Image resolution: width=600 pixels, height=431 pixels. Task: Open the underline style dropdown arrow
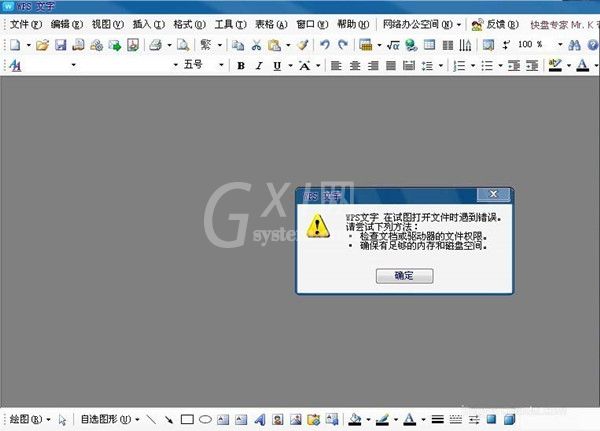(290, 66)
